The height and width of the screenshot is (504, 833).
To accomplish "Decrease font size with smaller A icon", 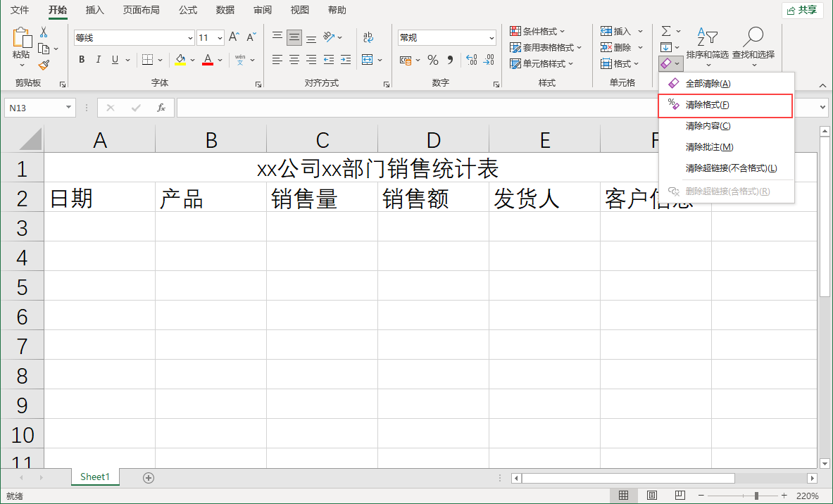I will click(x=251, y=37).
